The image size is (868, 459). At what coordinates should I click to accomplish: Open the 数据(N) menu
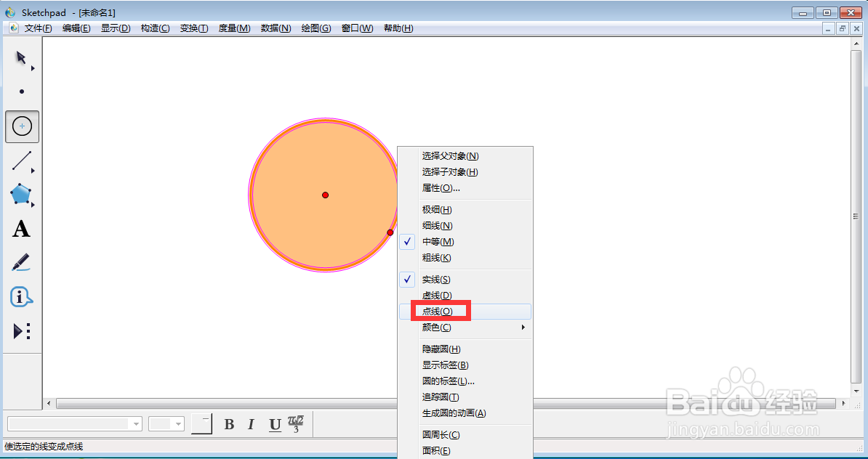276,28
